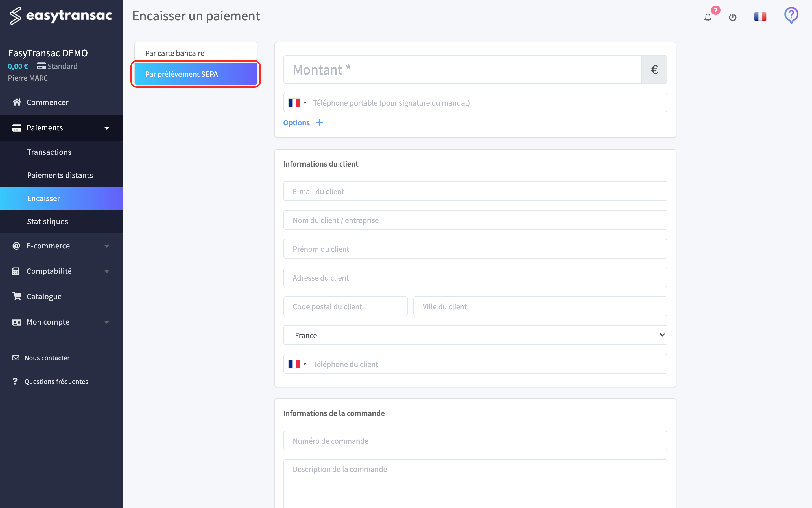Collapse the Paiements menu arrow

107,128
